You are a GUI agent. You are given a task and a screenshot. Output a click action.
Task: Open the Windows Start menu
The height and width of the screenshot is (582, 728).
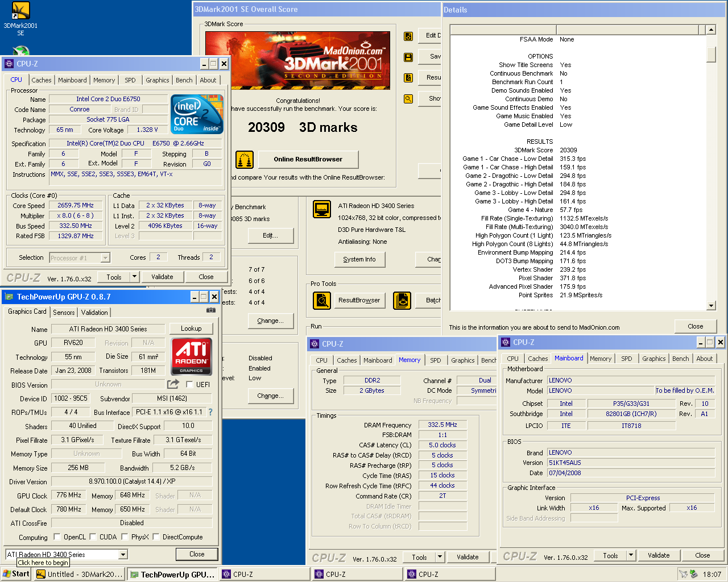click(16, 574)
